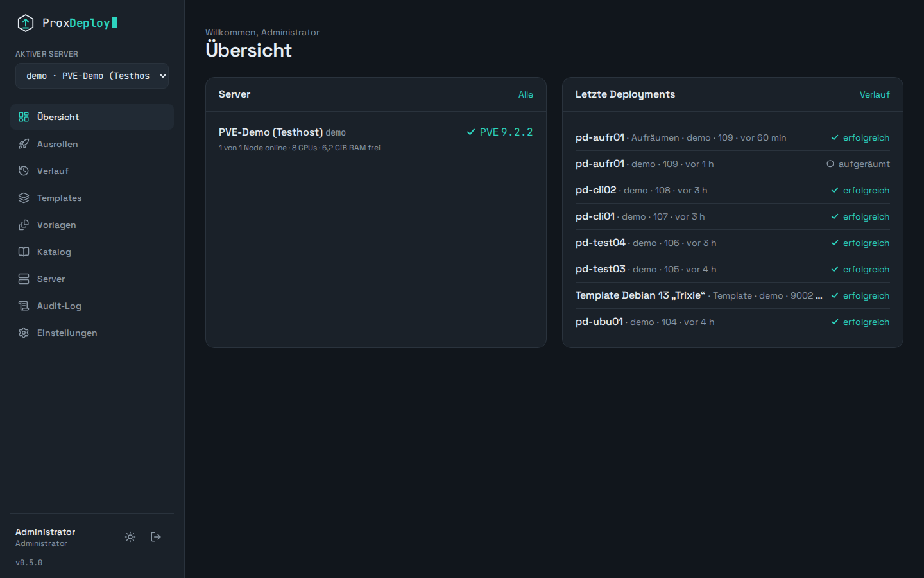Open the Übersicht menu label
The width and height of the screenshot is (924, 578).
click(58, 117)
